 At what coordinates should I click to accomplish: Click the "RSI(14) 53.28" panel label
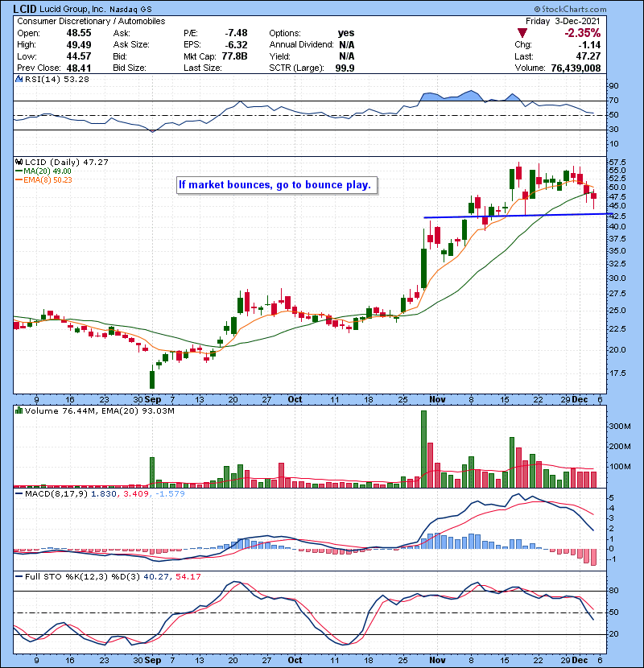point(56,79)
